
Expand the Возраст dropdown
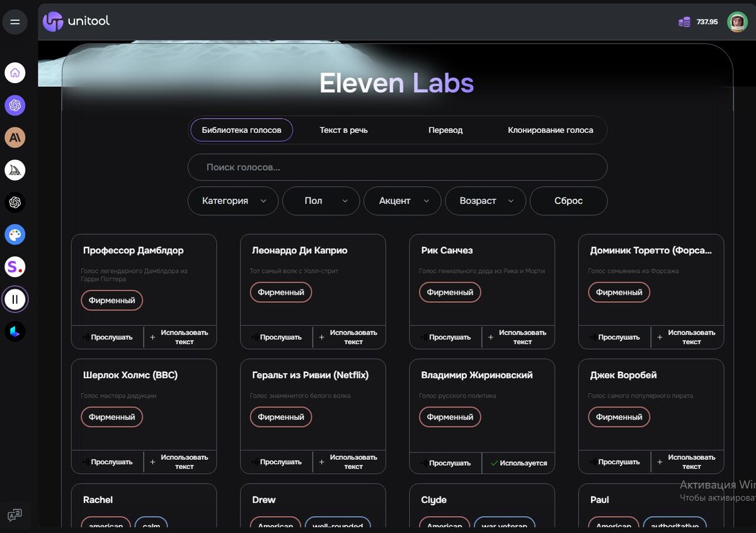pos(485,201)
